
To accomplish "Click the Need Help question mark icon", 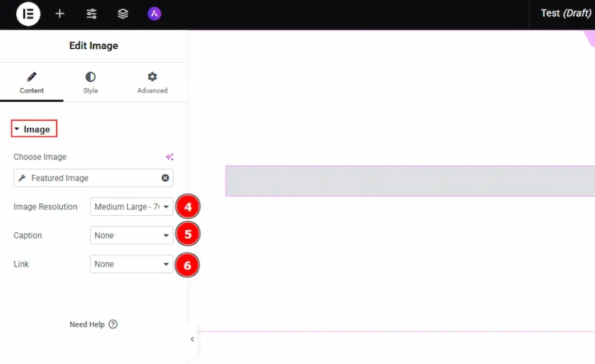I will click(113, 325).
